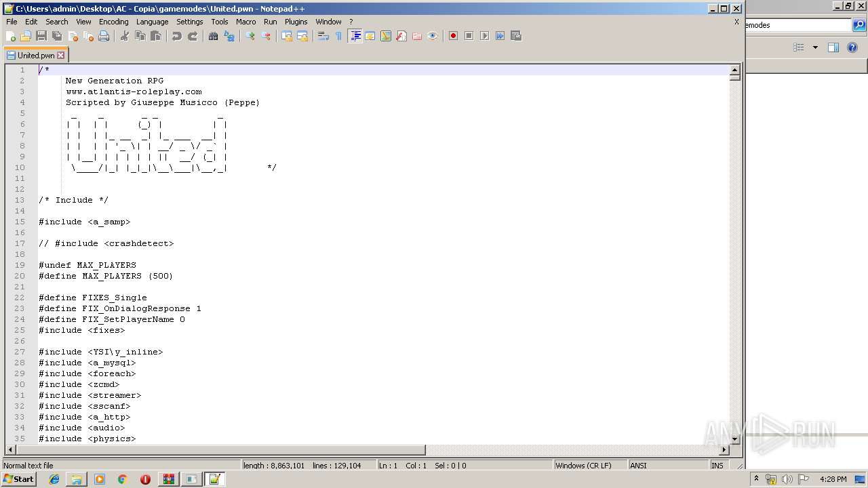Open Windows Start button
Viewport: 868px width, 488px height.
click(18, 479)
